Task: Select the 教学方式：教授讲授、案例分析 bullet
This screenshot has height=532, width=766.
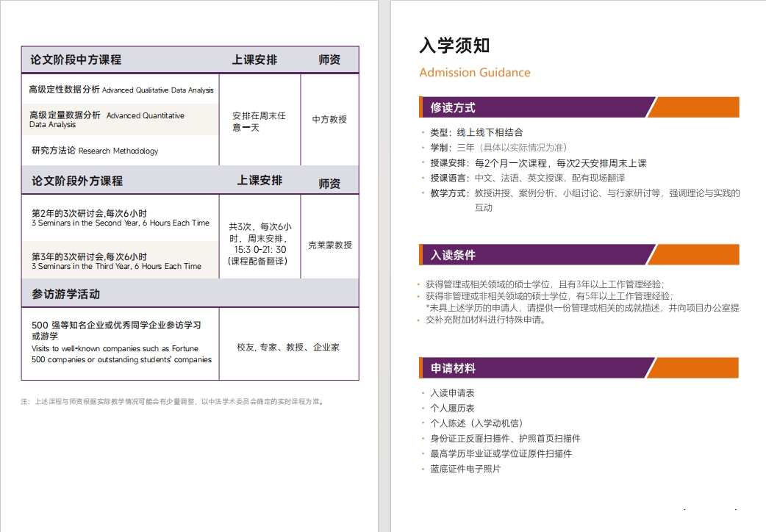Action: (x=585, y=201)
